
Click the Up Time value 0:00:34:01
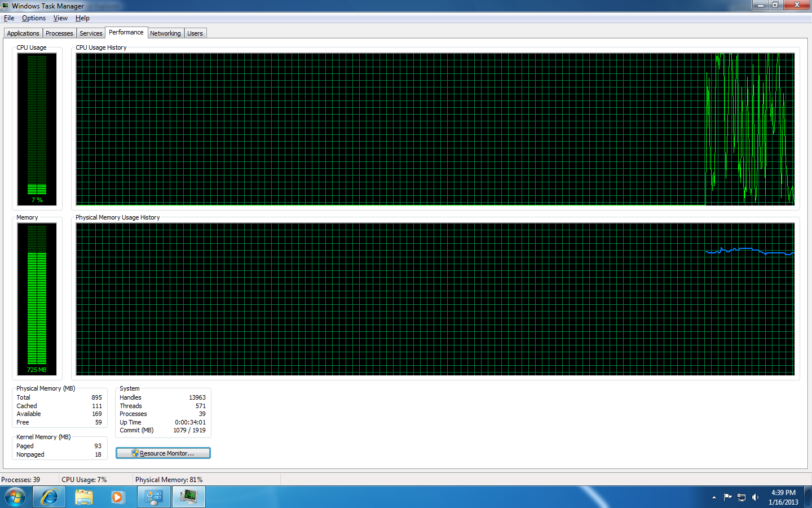point(190,422)
